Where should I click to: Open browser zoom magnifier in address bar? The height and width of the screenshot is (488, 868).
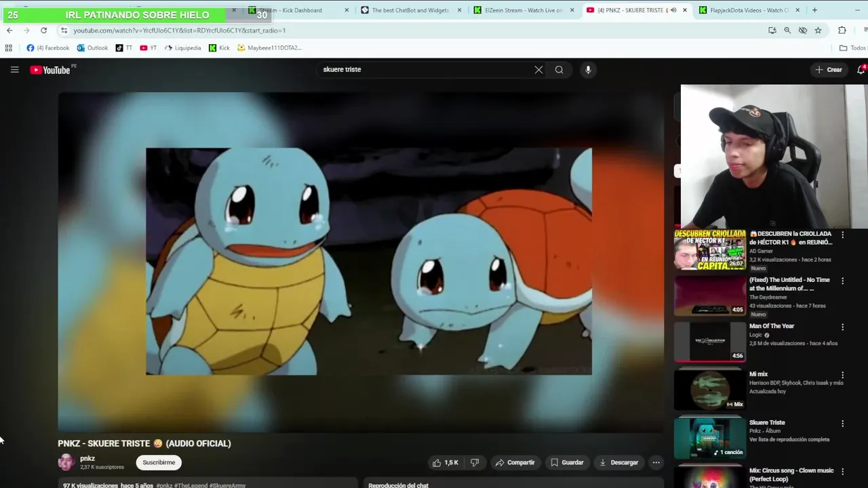pos(787,30)
